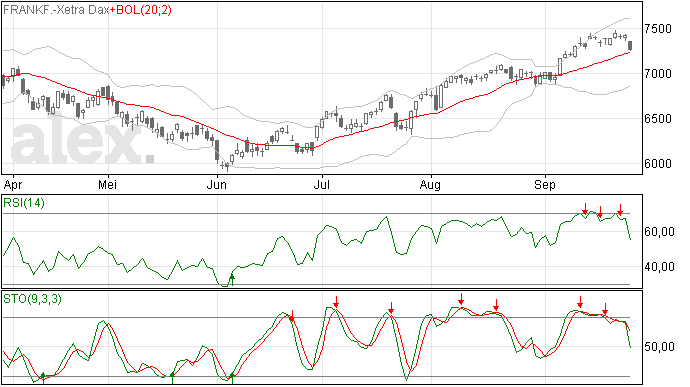Viewport: 690px width, 387px height.
Task: Select the Apr month label on axis
Action: point(13,185)
